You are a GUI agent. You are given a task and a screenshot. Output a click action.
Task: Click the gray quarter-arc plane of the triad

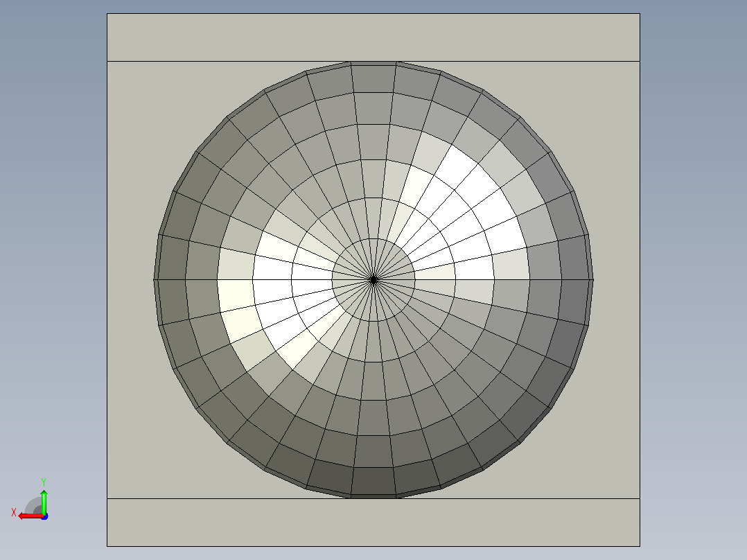point(33,506)
